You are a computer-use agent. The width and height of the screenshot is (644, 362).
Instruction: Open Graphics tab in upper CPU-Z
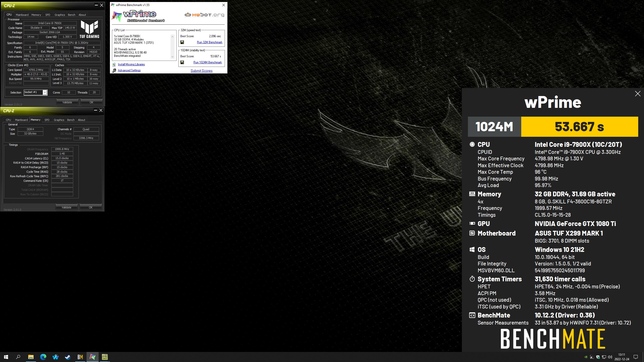pos(60,15)
